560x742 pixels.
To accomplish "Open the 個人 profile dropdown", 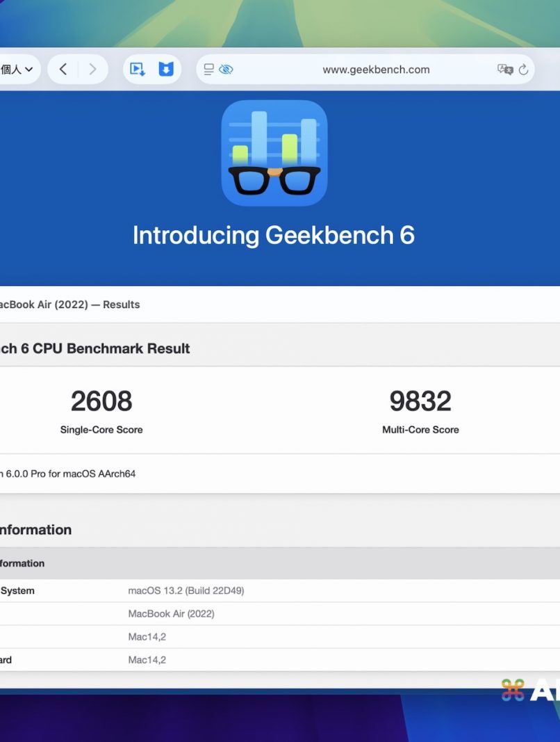I will 17,70.
